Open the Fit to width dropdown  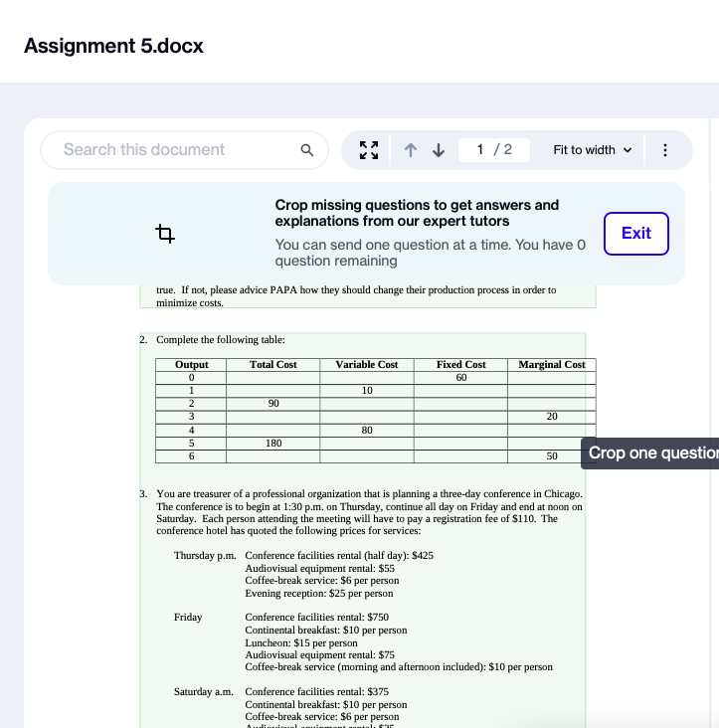pos(593,150)
